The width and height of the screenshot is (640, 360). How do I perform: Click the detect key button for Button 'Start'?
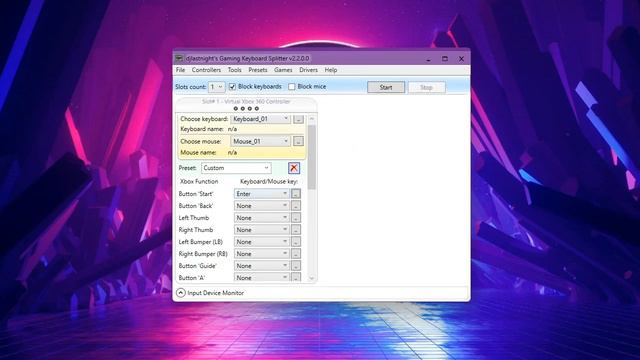[296, 194]
